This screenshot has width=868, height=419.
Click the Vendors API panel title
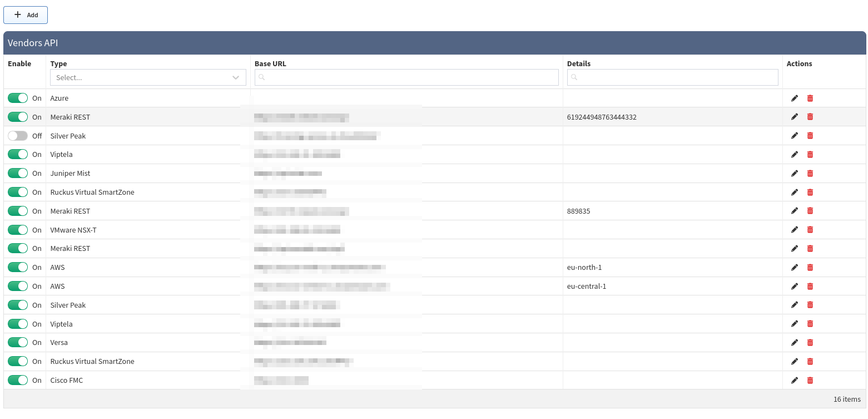(x=33, y=43)
